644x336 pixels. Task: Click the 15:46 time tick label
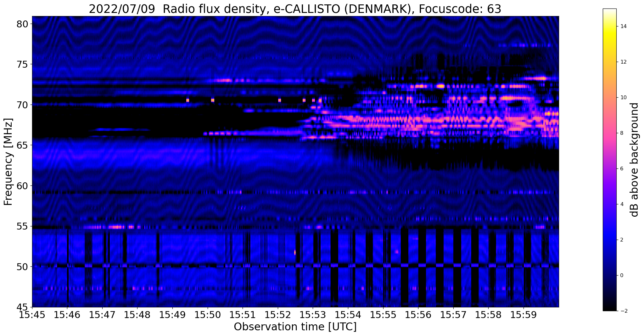click(x=67, y=315)
